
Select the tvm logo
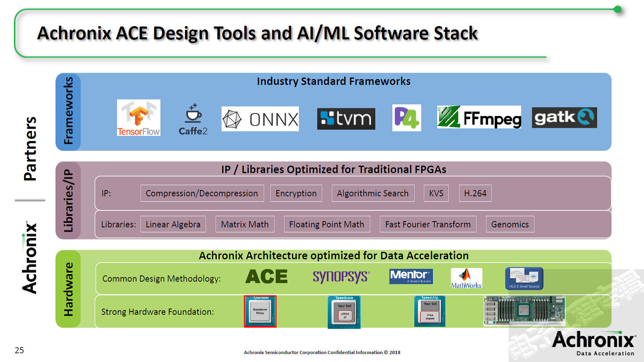click(x=346, y=119)
